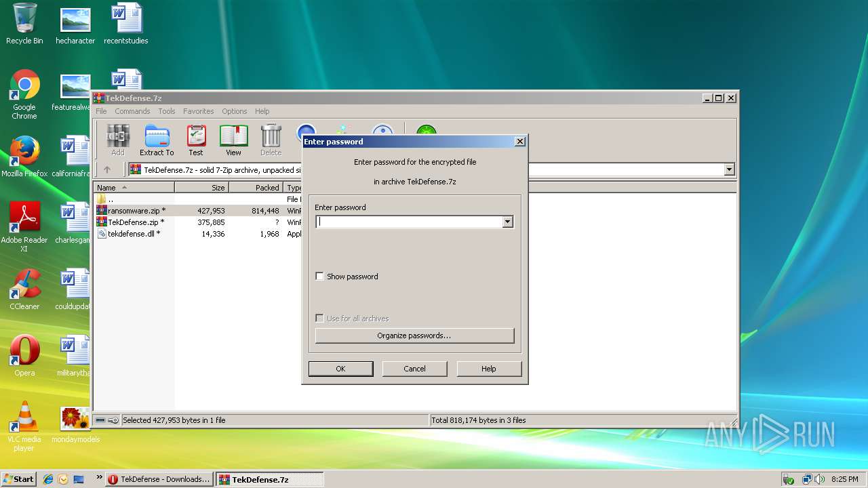Image resolution: width=868 pixels, height=488 pixels.
Task: Open Google Chrome desktop shortcut
Action: [x=24, y=95]
